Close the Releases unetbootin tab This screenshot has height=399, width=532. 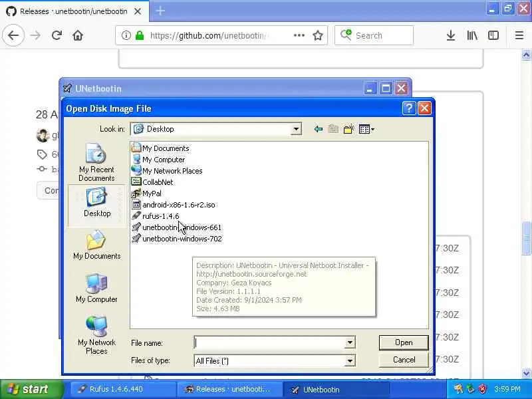coord(138,11)
